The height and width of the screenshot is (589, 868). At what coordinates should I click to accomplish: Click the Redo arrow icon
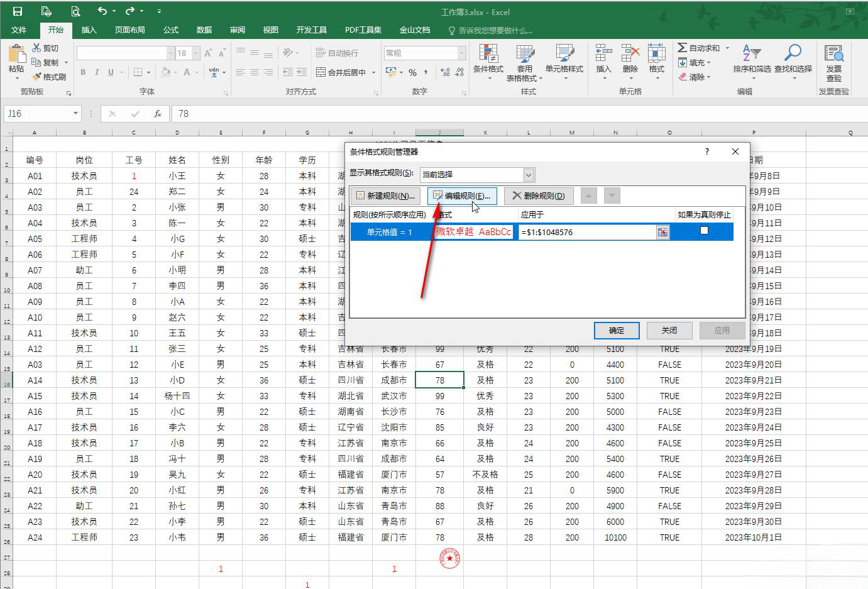click(130, 11)
